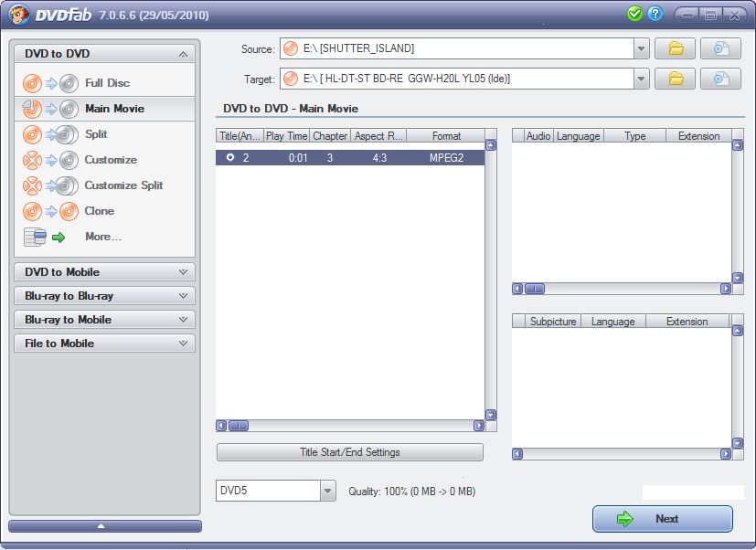Screen dimensions: 756x550
Task: Click the DVDFab mascot logo icon
Action: (19, 15)
